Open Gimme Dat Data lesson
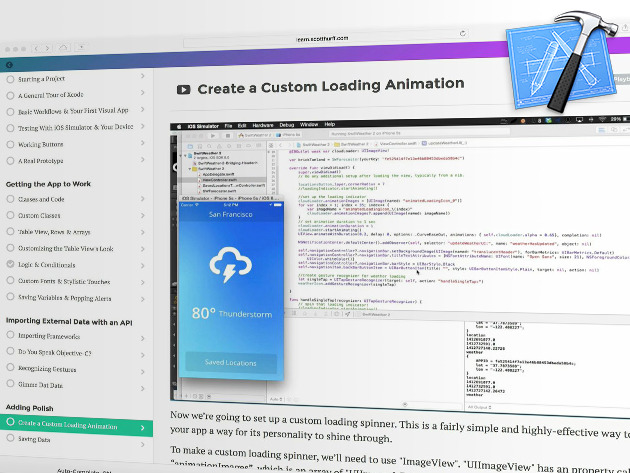Viewport: 630px width, 473px height. [x=40, y=385]
